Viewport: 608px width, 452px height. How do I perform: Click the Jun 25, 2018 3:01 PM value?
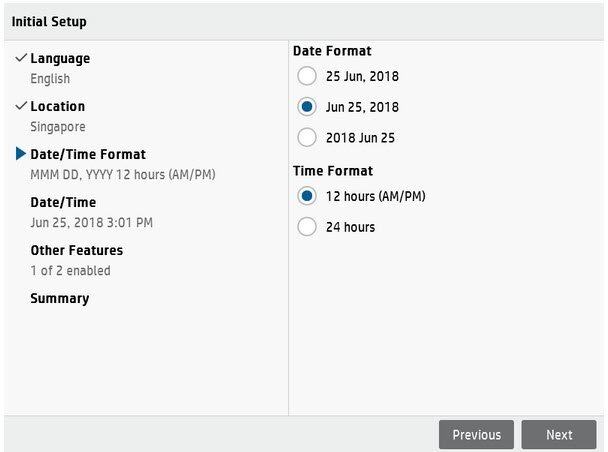tap(92, 223)
